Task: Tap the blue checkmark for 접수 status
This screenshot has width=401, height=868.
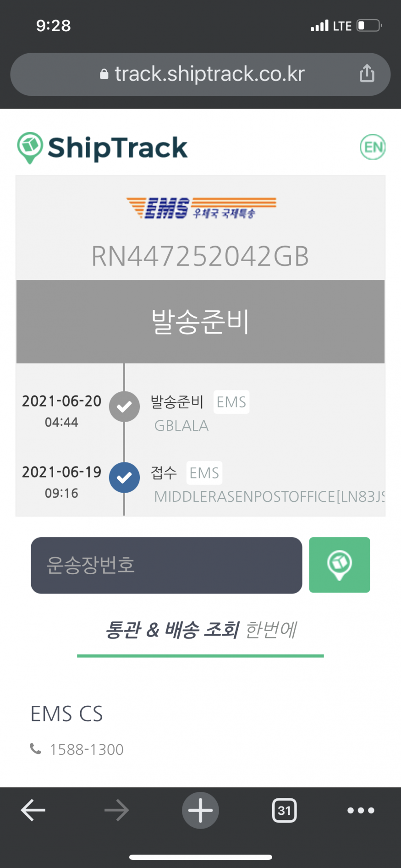Action: click(x=124, y=478)
